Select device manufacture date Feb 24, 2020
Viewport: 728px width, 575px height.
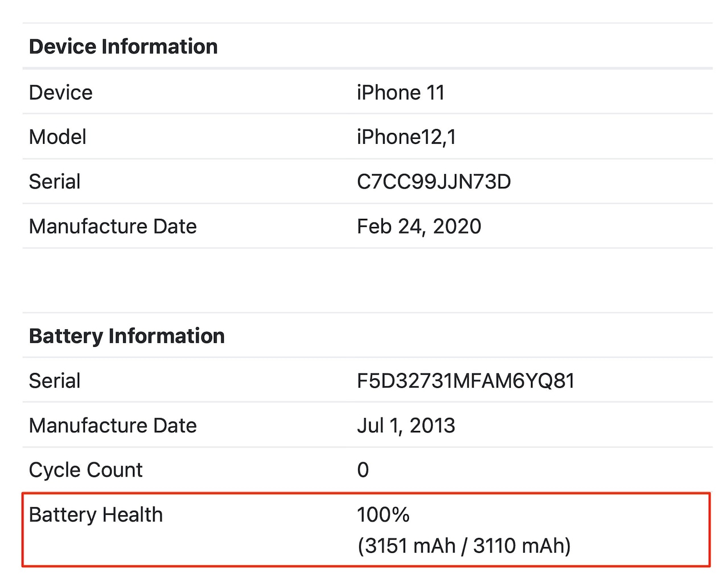[x=419, y=226]
